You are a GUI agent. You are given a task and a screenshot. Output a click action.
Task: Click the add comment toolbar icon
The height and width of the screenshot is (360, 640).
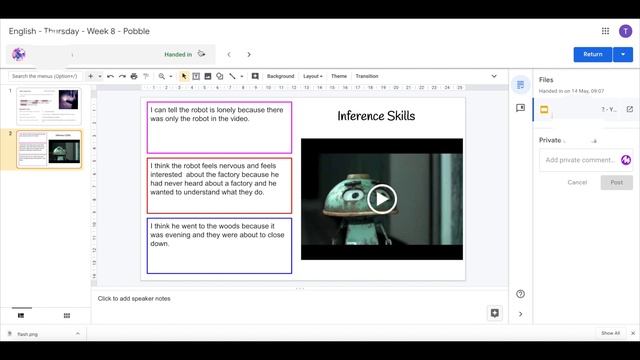click(255, 76)
